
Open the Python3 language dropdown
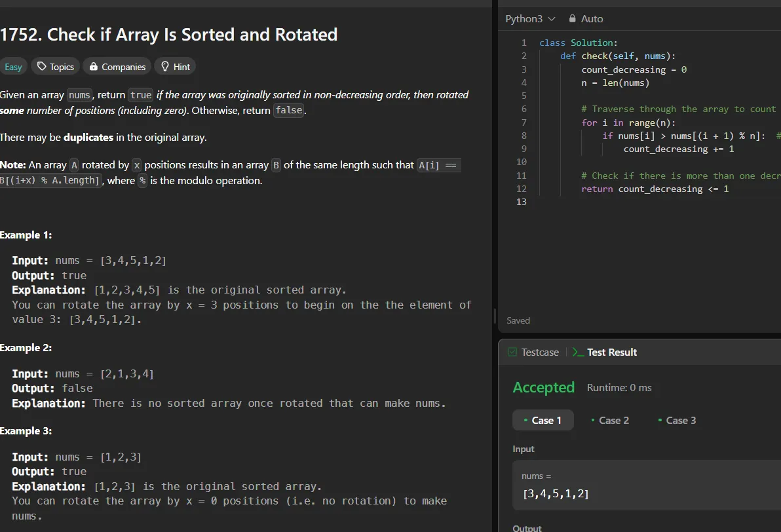(x=529, y=18)
